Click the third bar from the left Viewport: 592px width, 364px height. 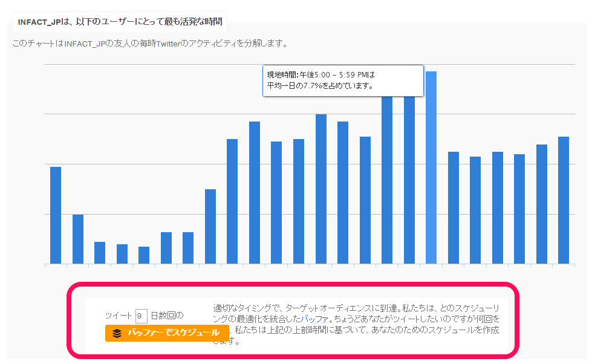click(100, 253)
